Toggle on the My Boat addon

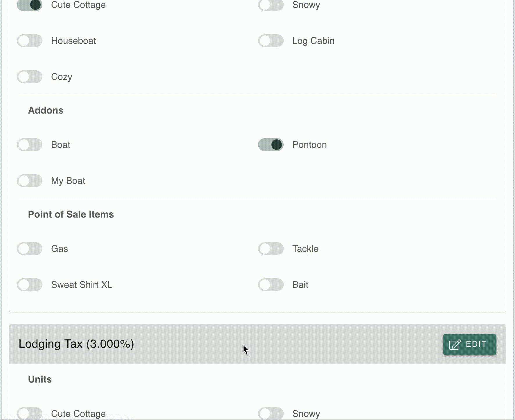point(30,181)
